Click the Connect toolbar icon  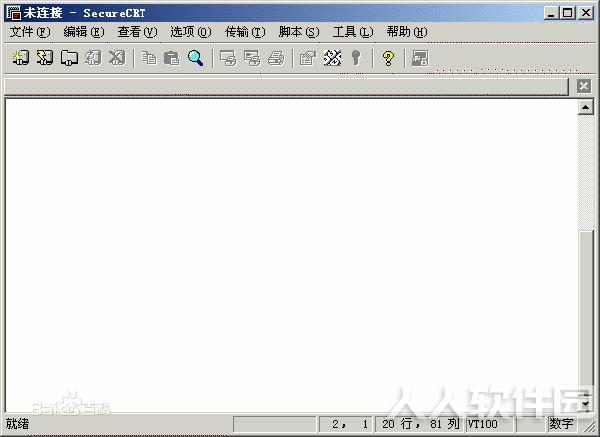point(20,58)
